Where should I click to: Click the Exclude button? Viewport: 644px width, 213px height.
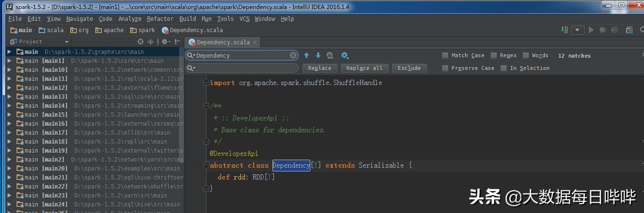tap(409, 68)
